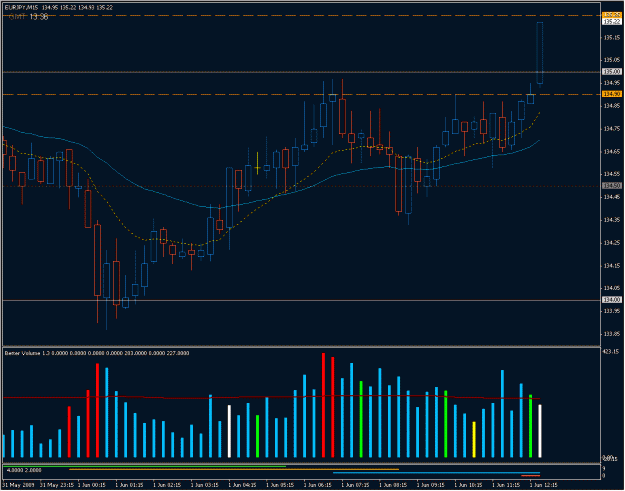Click the white volume bar near 04:15

click(x=229, y=431)
